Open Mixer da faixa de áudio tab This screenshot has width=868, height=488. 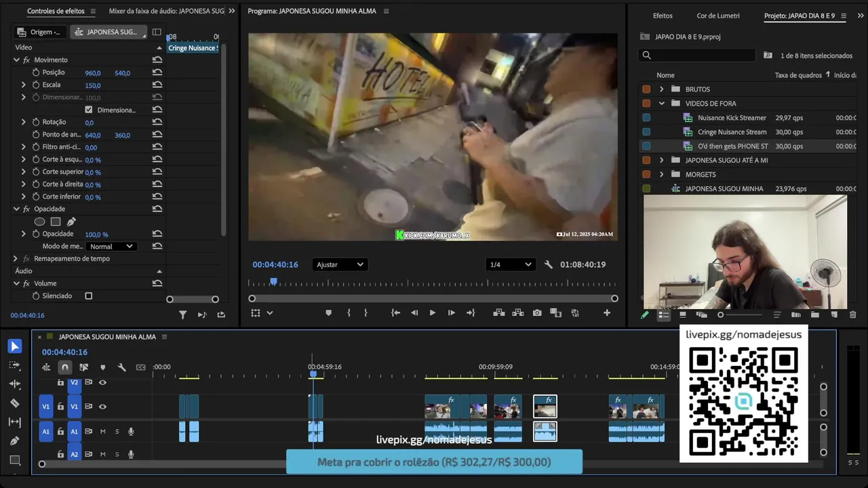[167, 12]
